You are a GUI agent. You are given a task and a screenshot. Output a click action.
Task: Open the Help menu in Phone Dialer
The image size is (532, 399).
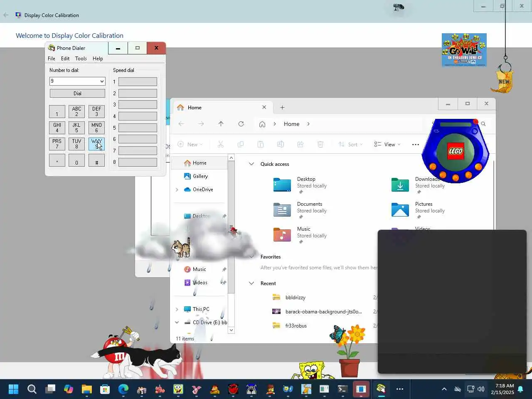point(98,59)
